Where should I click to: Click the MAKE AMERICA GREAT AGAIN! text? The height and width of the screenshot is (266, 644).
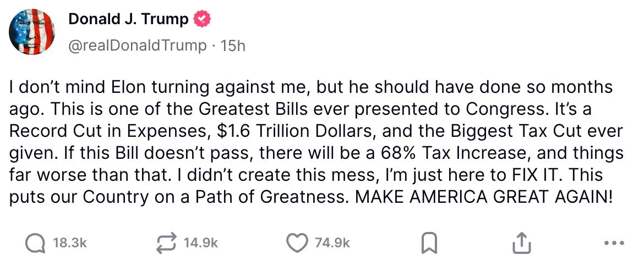[484, 197]
